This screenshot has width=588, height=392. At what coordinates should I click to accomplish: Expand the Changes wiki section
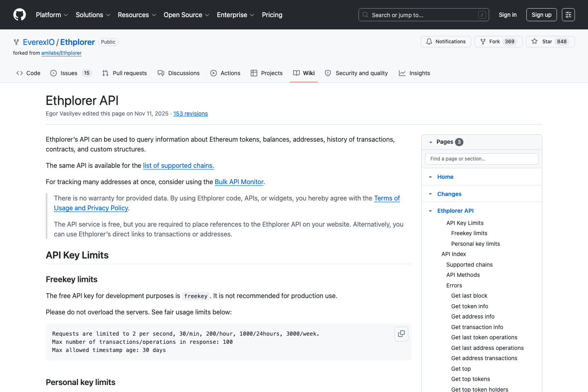pos(430,194)
